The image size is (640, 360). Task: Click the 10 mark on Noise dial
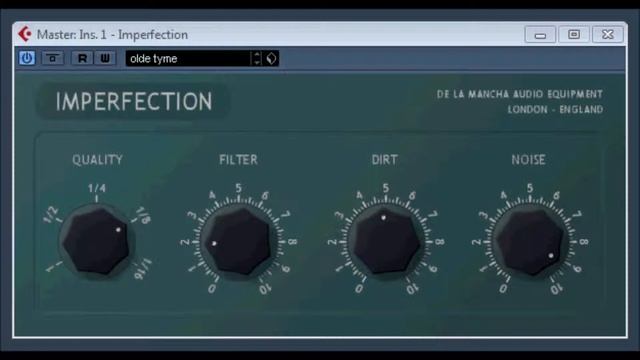pos(556,289)
